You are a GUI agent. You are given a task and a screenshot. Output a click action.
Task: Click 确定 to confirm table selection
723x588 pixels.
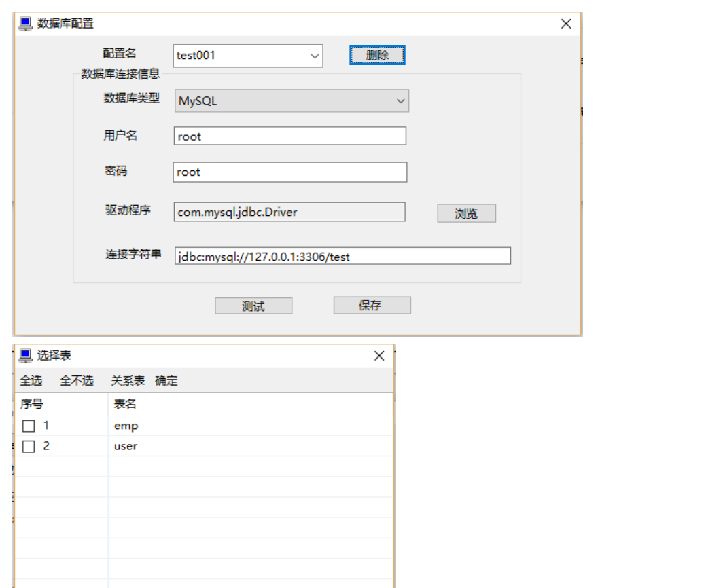pyautogui.click(x=166, y=380)
